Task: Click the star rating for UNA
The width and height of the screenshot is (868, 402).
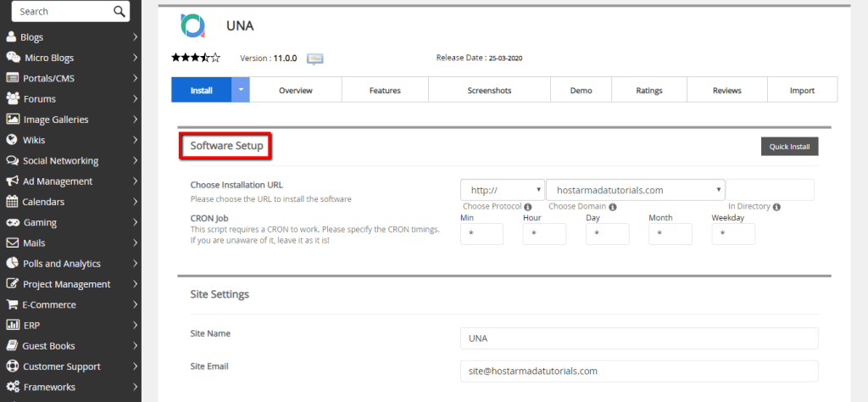Action: 196,57
